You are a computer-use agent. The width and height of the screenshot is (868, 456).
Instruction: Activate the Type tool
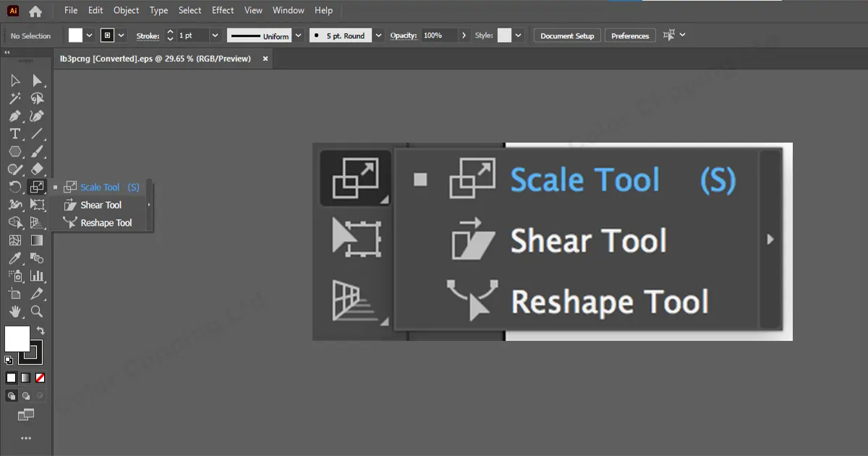pyautogui.click(x=14, y=134)
